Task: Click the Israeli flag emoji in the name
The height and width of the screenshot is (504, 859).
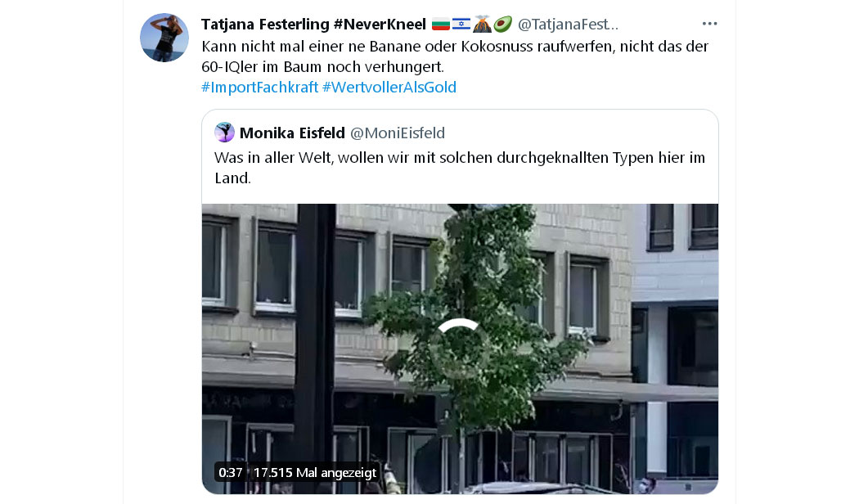Action: [x=461, y=24]
